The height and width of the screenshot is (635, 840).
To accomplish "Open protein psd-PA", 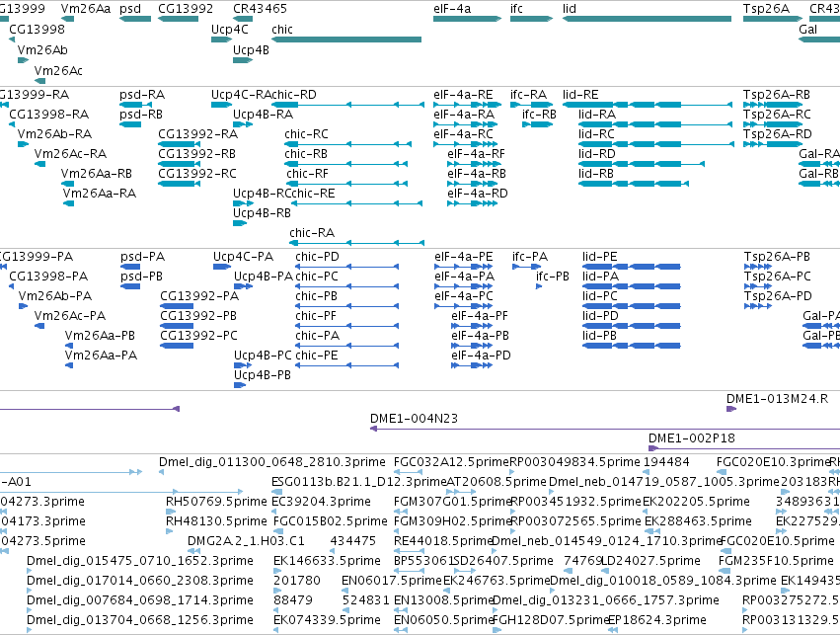I will [x=142, y=257].
